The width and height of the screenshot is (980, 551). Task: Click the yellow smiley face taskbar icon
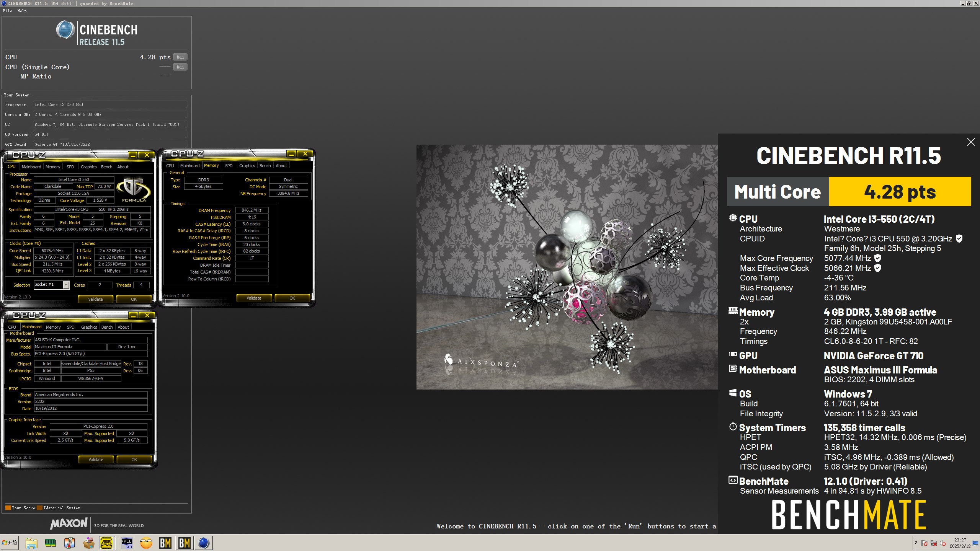[x=146, y=543]
